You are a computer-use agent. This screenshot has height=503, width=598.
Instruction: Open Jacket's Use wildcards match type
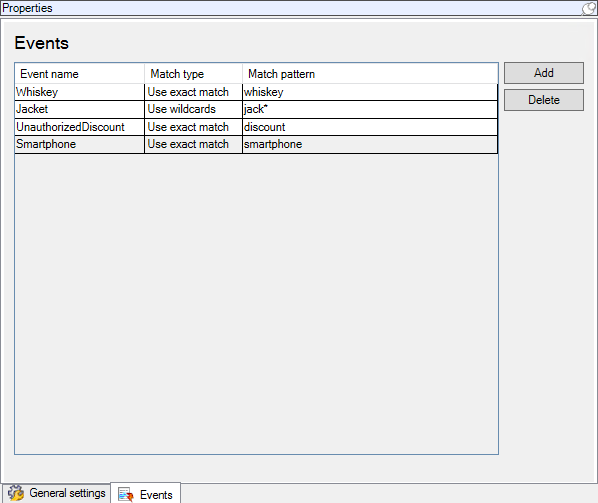pyautogui.click(x=193, y=109)
